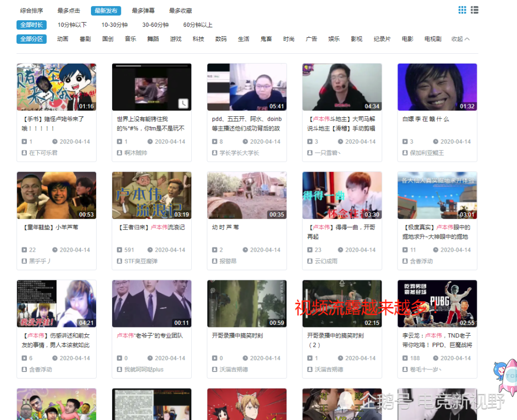Image resolution: width=517 pixels, height=420 pixels.
Task: Select the 全部时长 duration filter
Action: [32, 25]
